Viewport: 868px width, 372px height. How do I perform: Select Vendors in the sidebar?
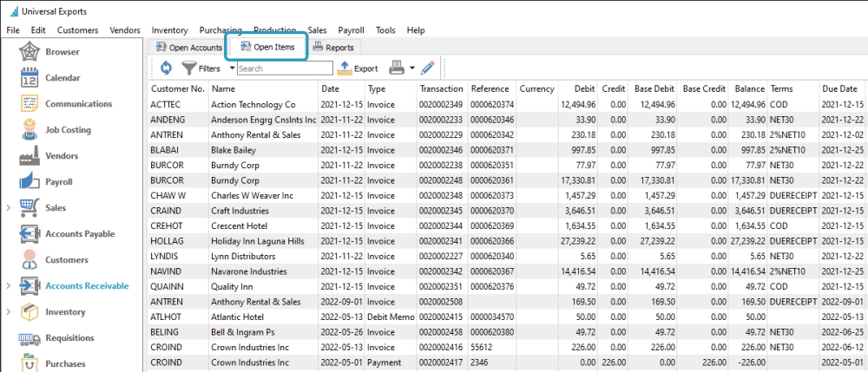(x=62, y=156)
